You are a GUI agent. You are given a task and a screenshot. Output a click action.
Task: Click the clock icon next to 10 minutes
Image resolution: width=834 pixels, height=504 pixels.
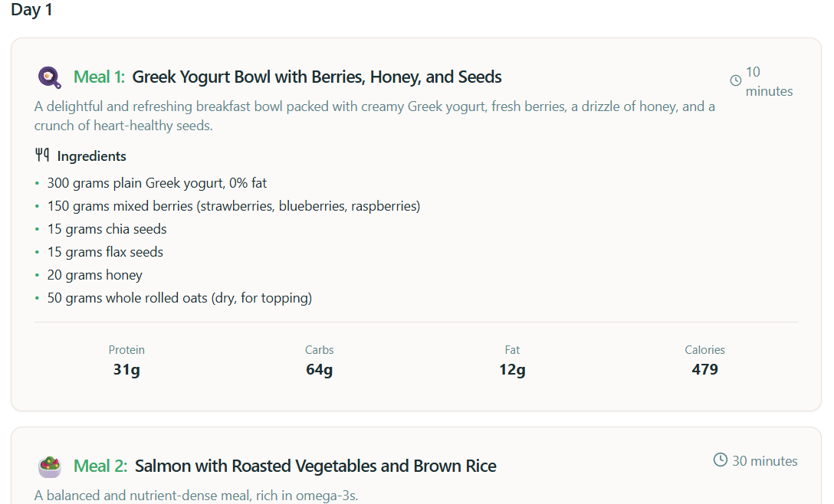(736, 80)
